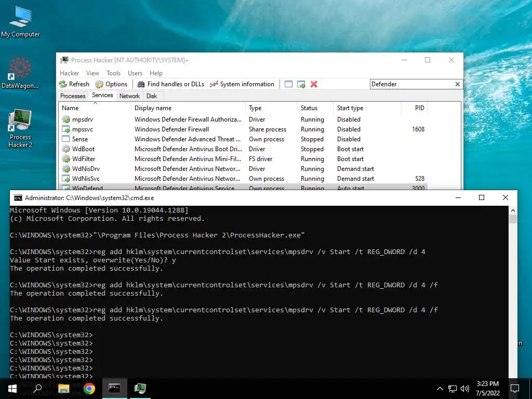Sort by Display name column header

(x=188, y=108)
